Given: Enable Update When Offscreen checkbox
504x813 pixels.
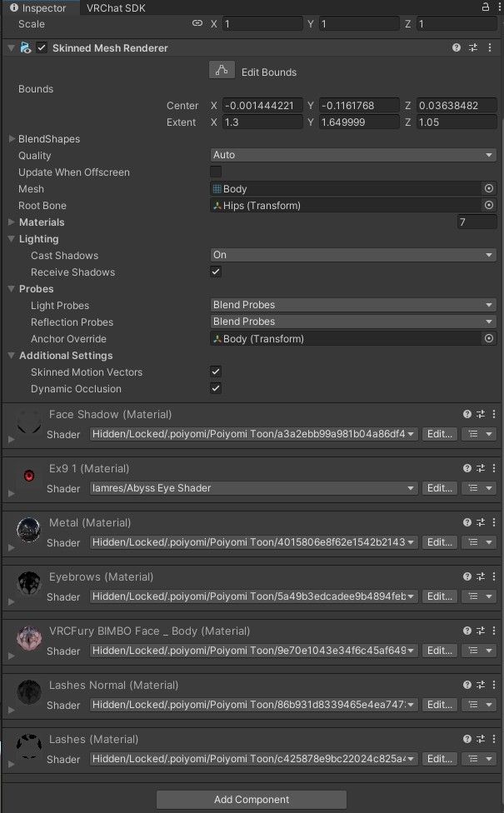Looking at the screenshot, I should point(216,172).
